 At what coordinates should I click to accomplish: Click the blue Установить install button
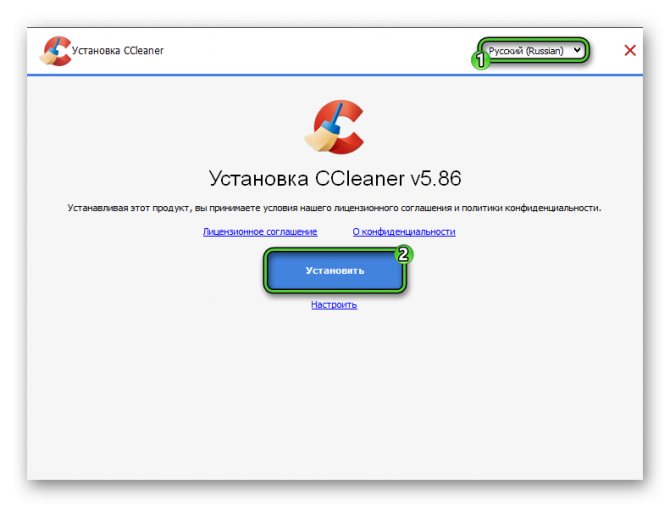pos(335,271)
